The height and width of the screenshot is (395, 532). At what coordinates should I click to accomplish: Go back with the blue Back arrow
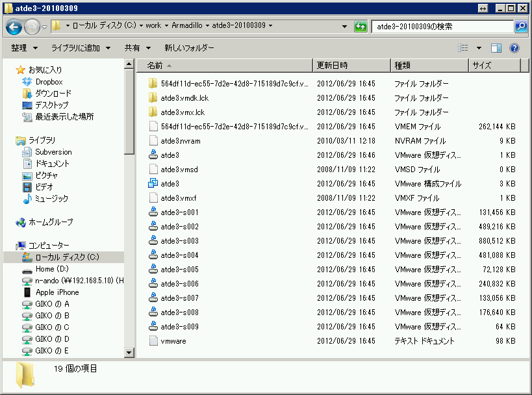tap(14, 27)
